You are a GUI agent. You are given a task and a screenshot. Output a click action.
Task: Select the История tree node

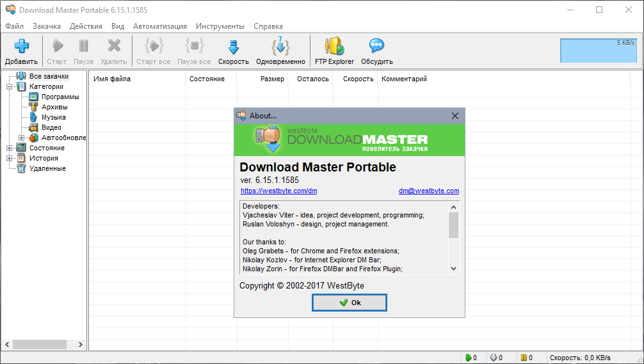click(x=44, y=159)
